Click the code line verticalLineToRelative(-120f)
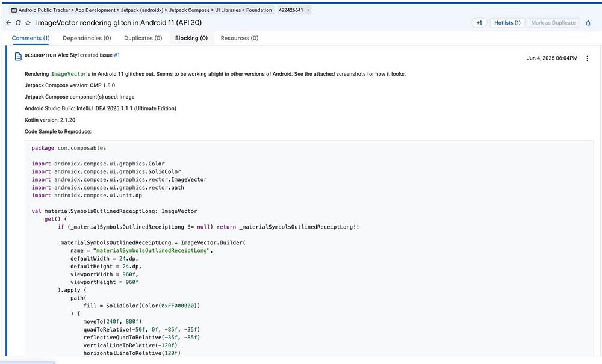 click(130, 345)
